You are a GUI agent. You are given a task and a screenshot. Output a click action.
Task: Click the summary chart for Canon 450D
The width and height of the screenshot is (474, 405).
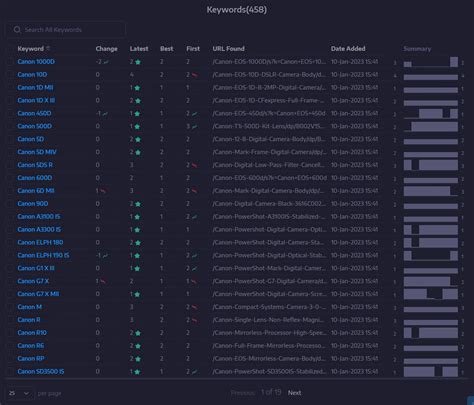[431, 114]
